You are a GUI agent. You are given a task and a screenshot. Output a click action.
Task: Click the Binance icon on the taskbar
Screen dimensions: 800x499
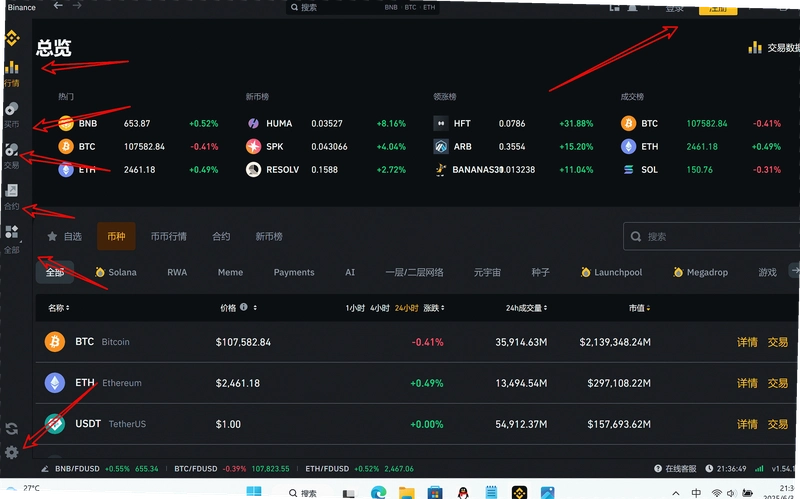[x=519, y=492]
